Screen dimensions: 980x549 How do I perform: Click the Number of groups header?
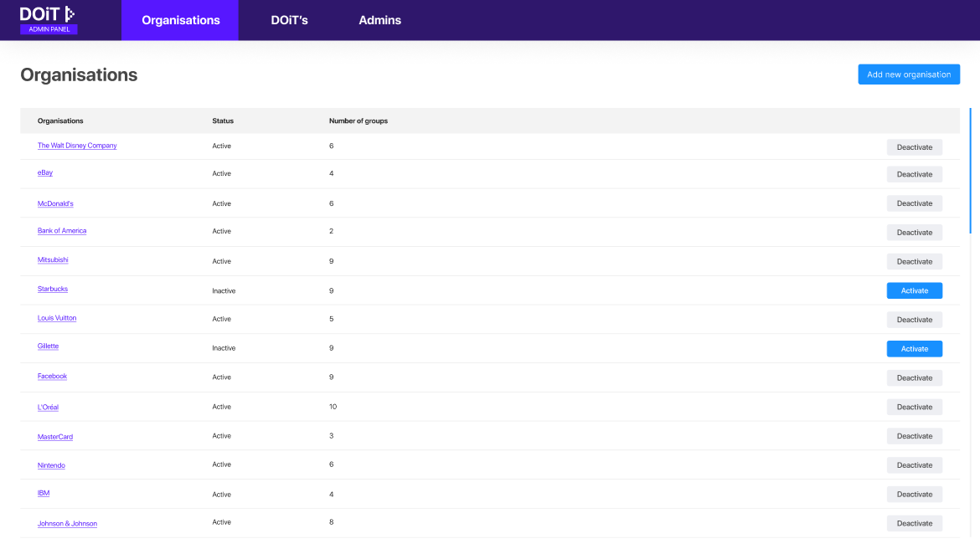coord(358,121)
